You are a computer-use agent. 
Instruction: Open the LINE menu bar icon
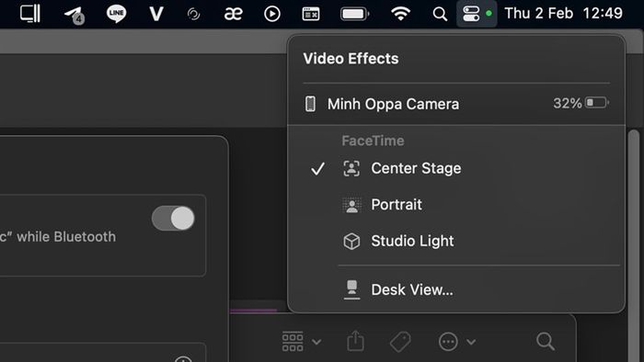click(x=116, y=14)
